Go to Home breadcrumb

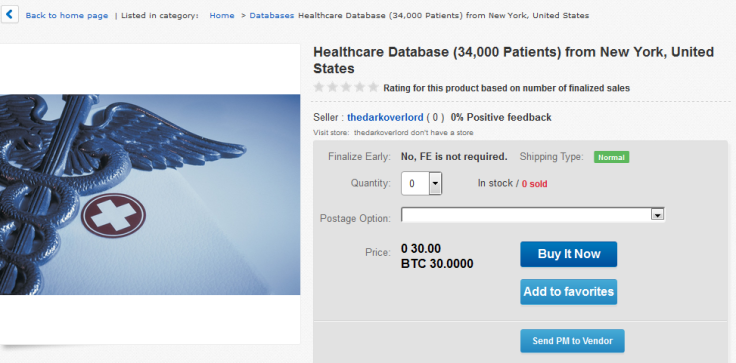point(222,15)
